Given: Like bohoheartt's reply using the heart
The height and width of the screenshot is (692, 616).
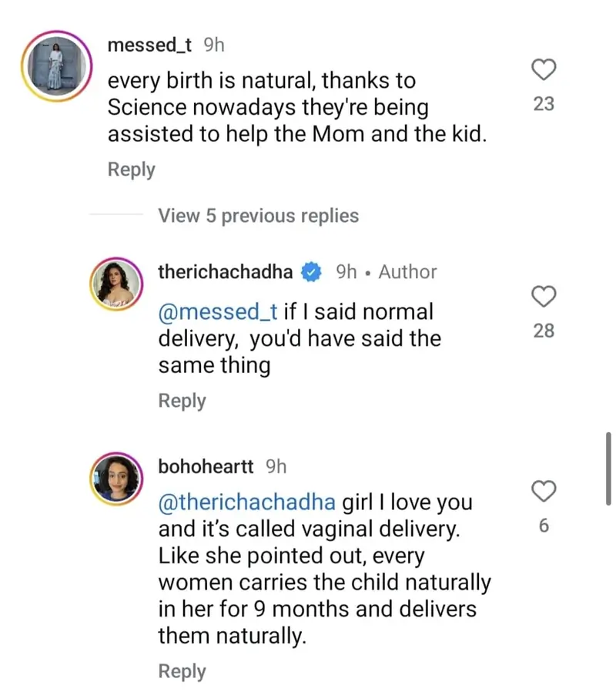Looking at the screenshot, I should [x=544, y=491].
